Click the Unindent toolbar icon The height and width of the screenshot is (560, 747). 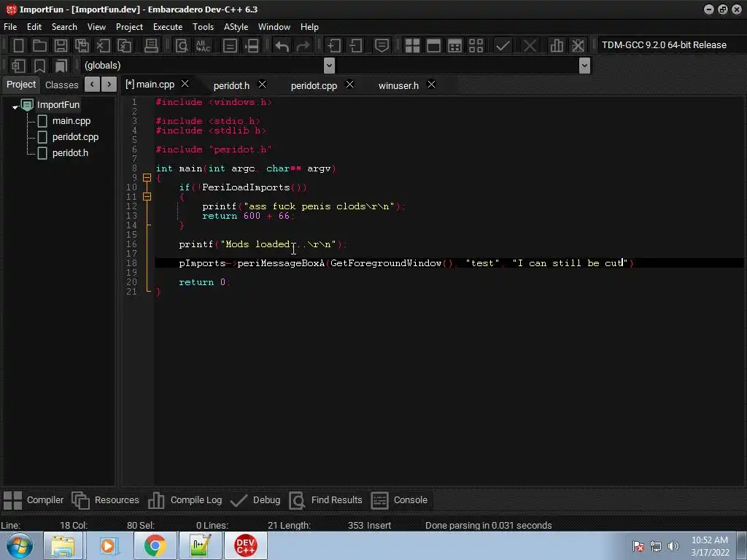(x=355, y=46)
